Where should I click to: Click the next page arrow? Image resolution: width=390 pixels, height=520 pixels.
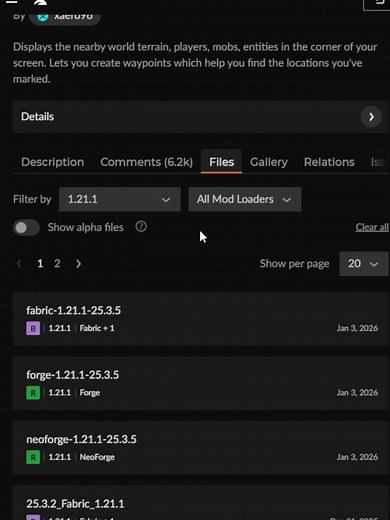(x=78, y=264)
